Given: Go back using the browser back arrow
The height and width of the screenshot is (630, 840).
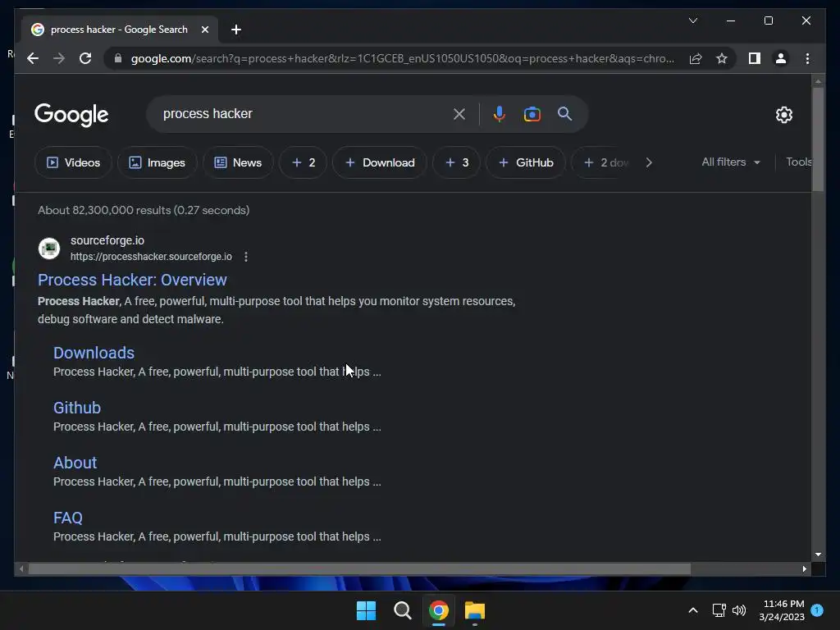Looking at the screenshot, I should tap(33, 58).
